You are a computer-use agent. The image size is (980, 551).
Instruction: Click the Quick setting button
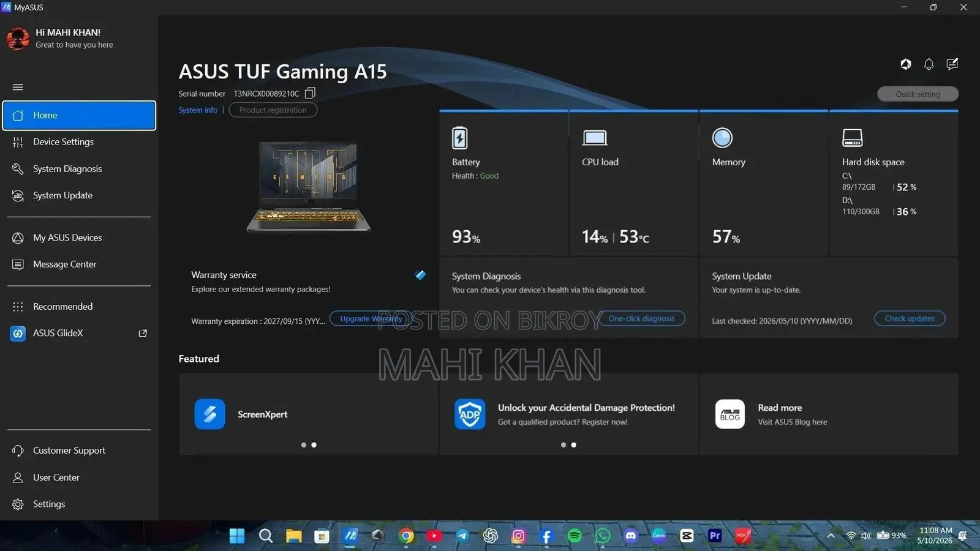pyautogui.click(x=918, y=94)
